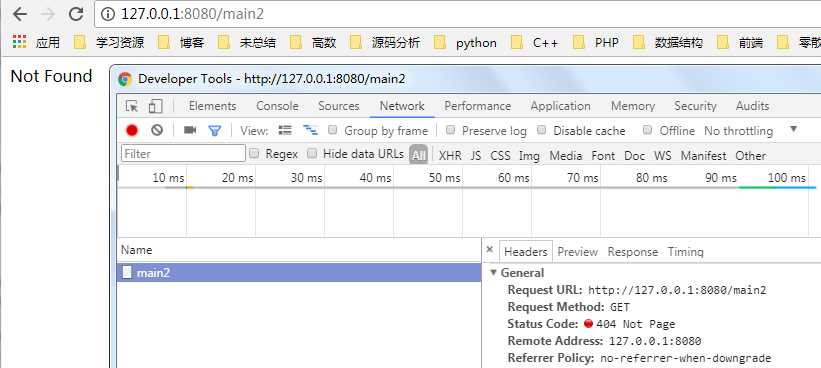Check Hide data URLs
Viewport: 821px width, 368px height.
coord(312,153)
